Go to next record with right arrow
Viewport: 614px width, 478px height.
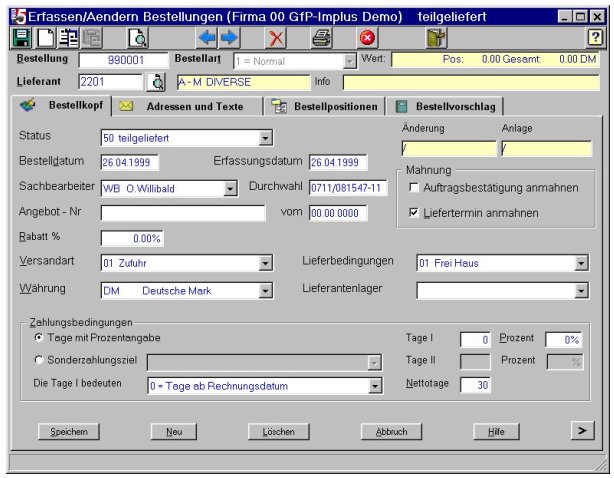point(229,38)
